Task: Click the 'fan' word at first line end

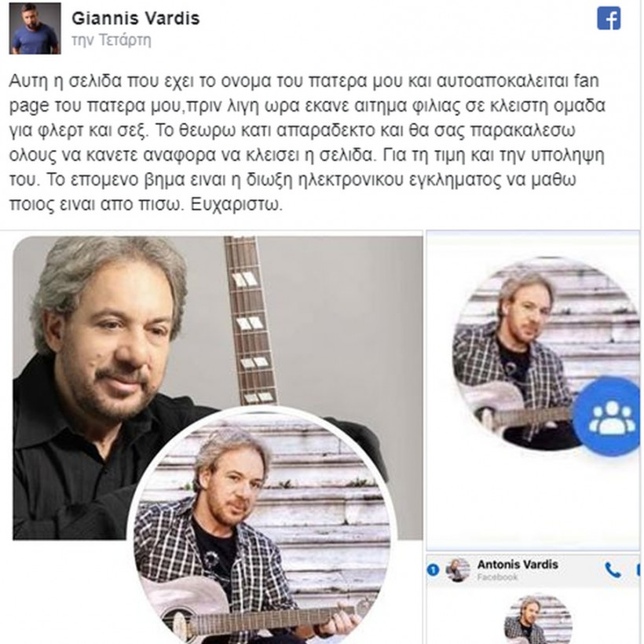Action: tap(585, 81)
